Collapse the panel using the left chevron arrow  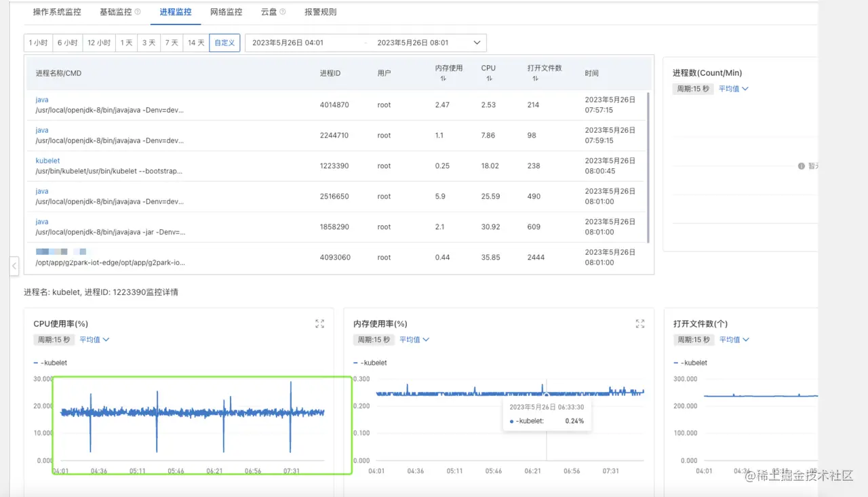tap(14, 266)
